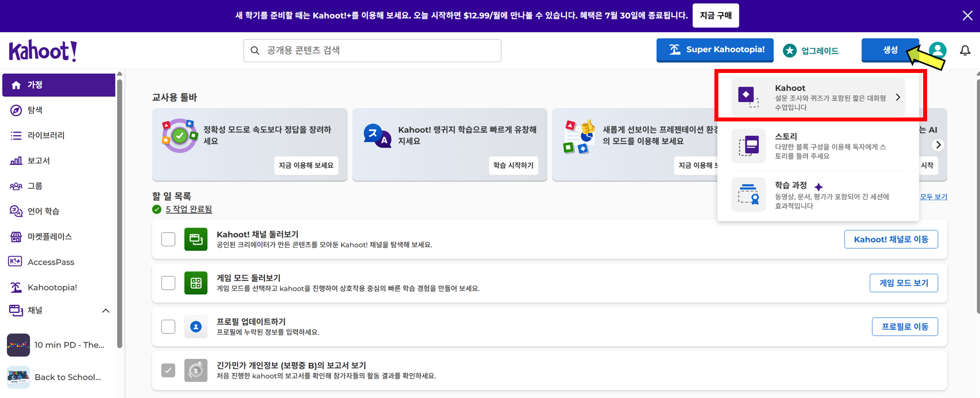980x398 pixels.
Task: Open the 모두 보기 link
Action: [x=933, y=196]
